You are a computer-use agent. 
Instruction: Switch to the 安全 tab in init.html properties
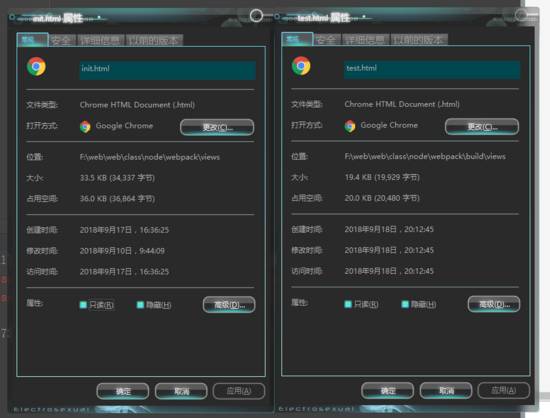61,41
